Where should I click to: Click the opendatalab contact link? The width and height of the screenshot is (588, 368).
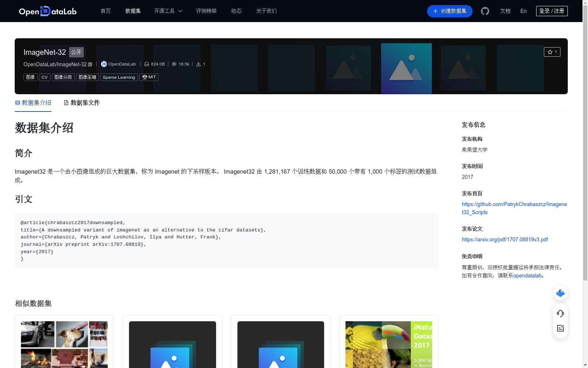tap(527, 276)
